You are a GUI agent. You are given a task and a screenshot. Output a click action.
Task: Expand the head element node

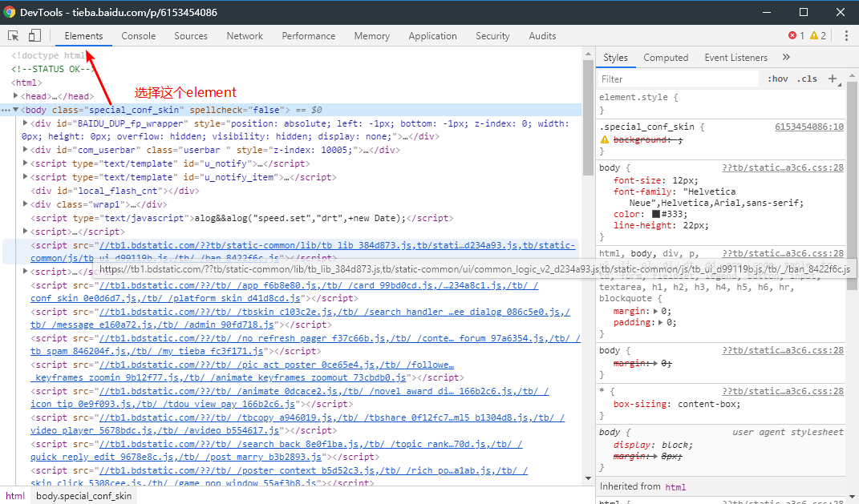[x=16, y=96]
